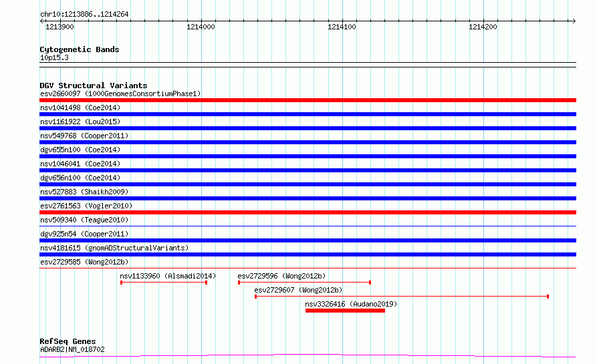Click thin blue line under nsv509340
Screen dimensions: 595x364
coord(308,226)
